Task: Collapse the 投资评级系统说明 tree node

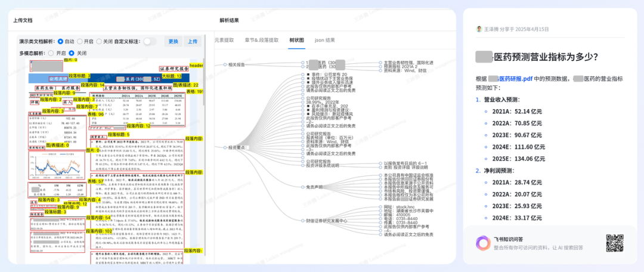Action: tap(303, 166)
